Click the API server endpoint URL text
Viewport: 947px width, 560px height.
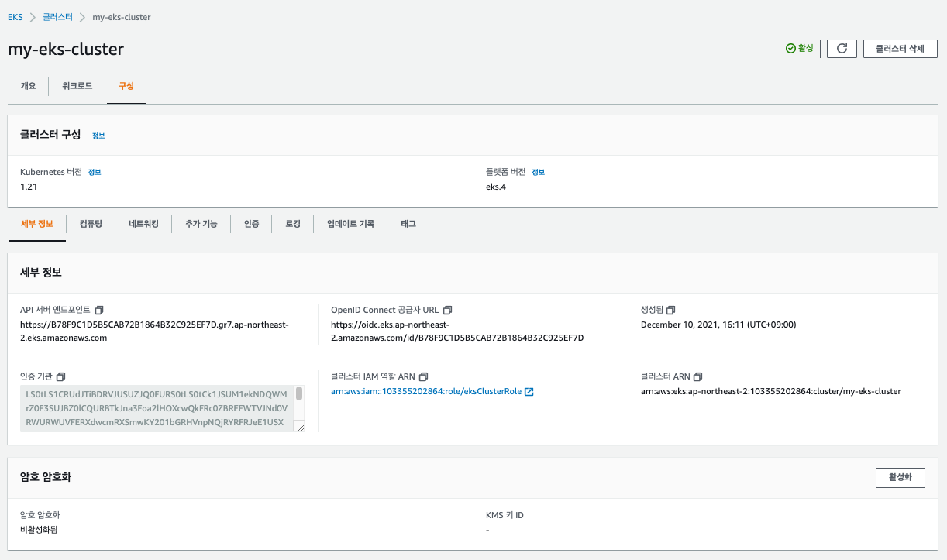click(x=154, y=332)
